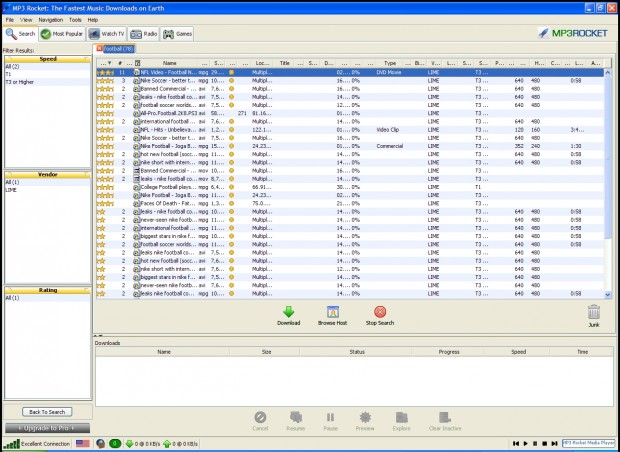This screenshot has height=452, width=620.
Task: Sort results by the Name column
Action: tap(170, 63)
